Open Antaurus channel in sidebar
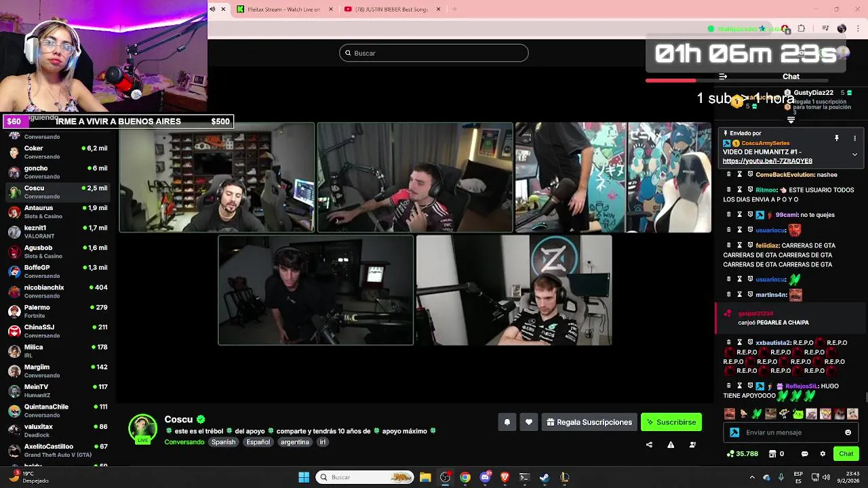This screenshot has width=868, height=488. (58, 211)
